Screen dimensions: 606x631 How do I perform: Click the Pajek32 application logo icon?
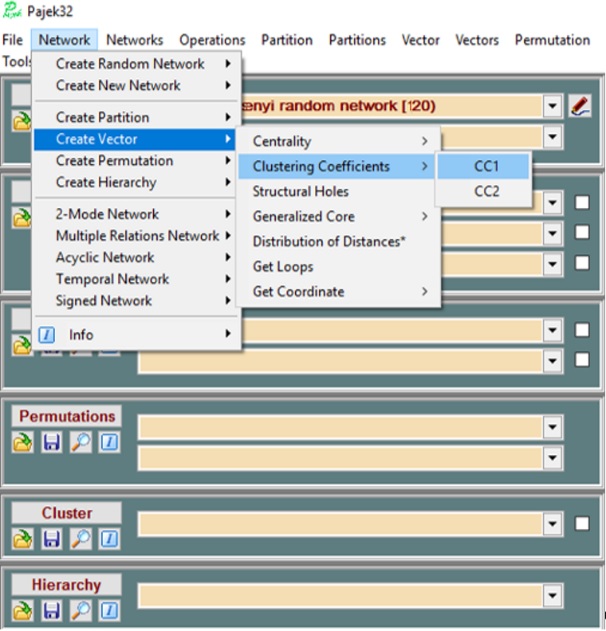pyautogui.click(x=12, y=10)
